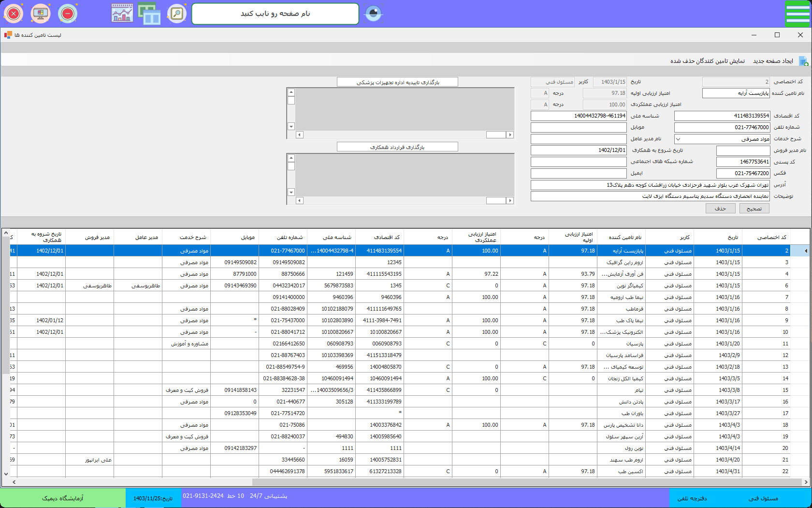Click the page name search field
Image resolution: width=812 pixels, height=508 pixels.
(275, 14)
